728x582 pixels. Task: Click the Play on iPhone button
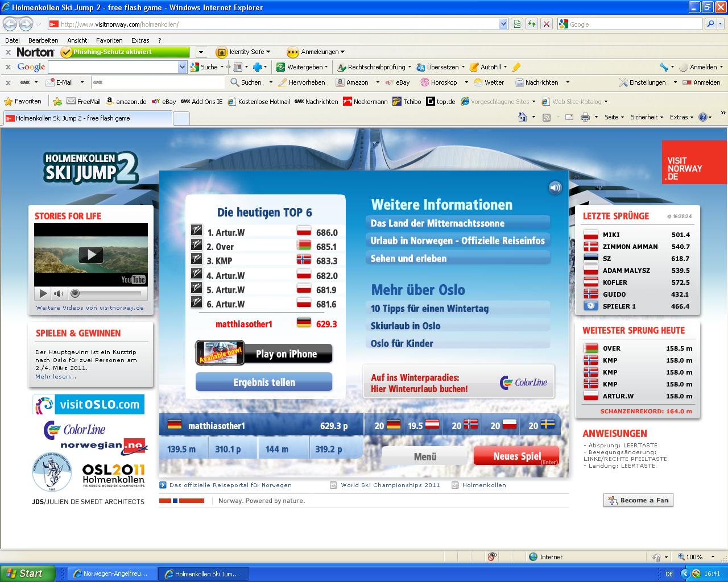coord(264,354)
